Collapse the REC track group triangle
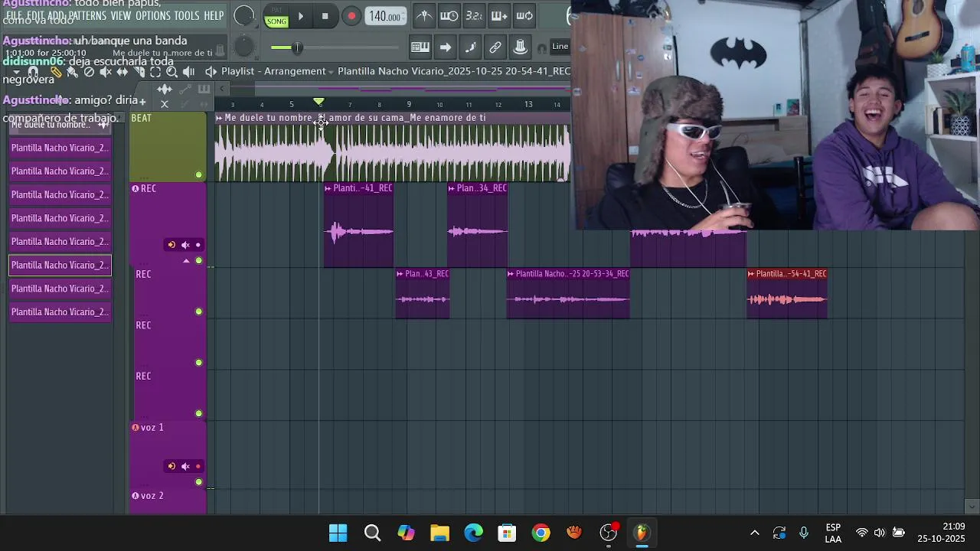This screenshot has height=551, width=980. point(186,261)
